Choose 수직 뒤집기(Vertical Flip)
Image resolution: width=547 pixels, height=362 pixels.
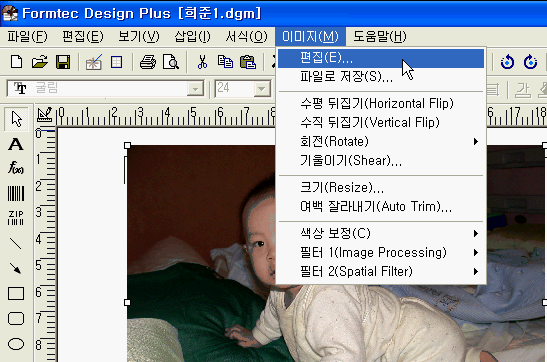tap(381, 122)
